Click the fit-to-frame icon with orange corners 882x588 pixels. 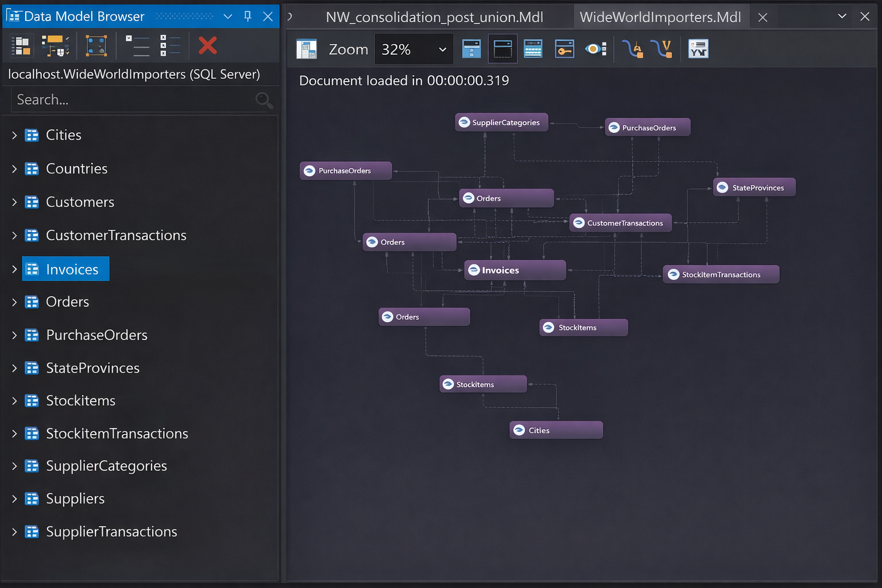pos(96,46)
